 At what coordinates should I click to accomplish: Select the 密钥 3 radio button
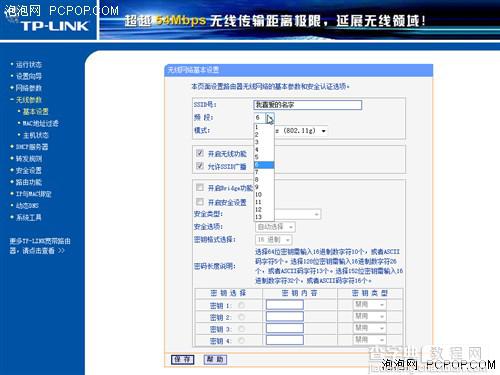[x=241, y=329]
